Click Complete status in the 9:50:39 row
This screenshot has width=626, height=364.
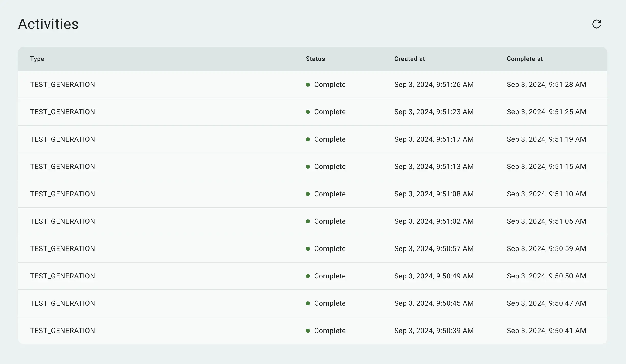[x=326, y=331]
